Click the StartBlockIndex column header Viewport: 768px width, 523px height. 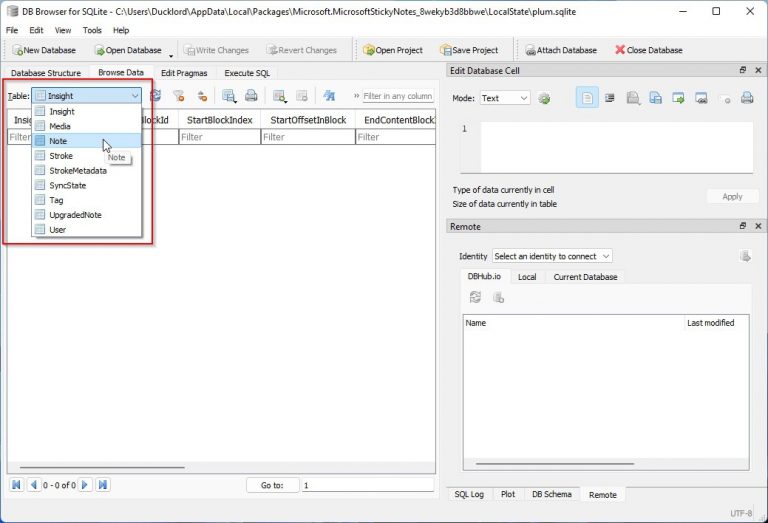tap(219, 120)
